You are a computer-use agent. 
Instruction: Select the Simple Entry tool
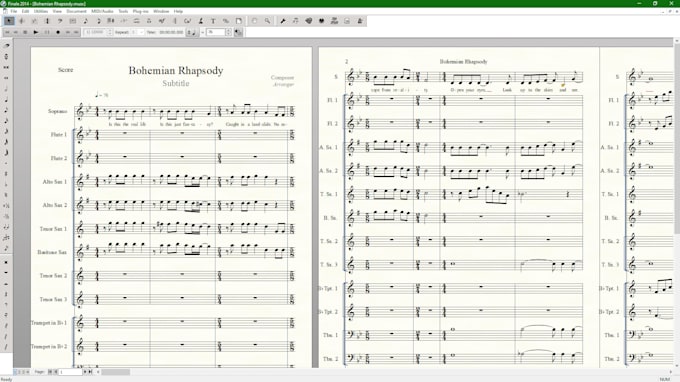coord(85,21)
